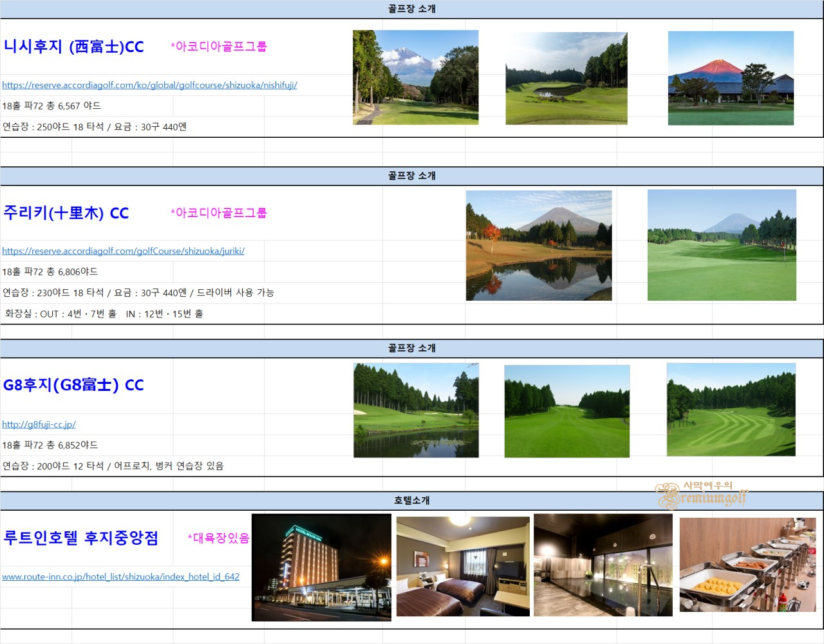Open the Juriki accordiagolf reservation link
This screenshot has width=824, height=644.
click(x=123, y=251)
